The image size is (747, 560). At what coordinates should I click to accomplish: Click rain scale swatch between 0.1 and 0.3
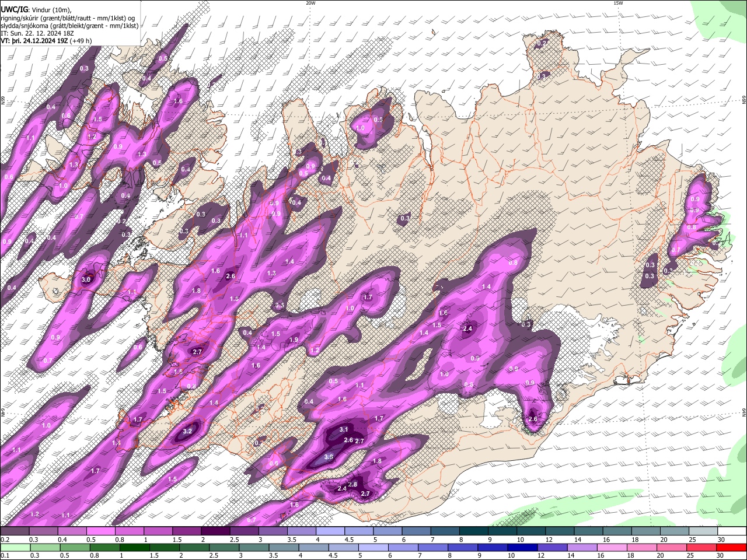tap(15, 548)
